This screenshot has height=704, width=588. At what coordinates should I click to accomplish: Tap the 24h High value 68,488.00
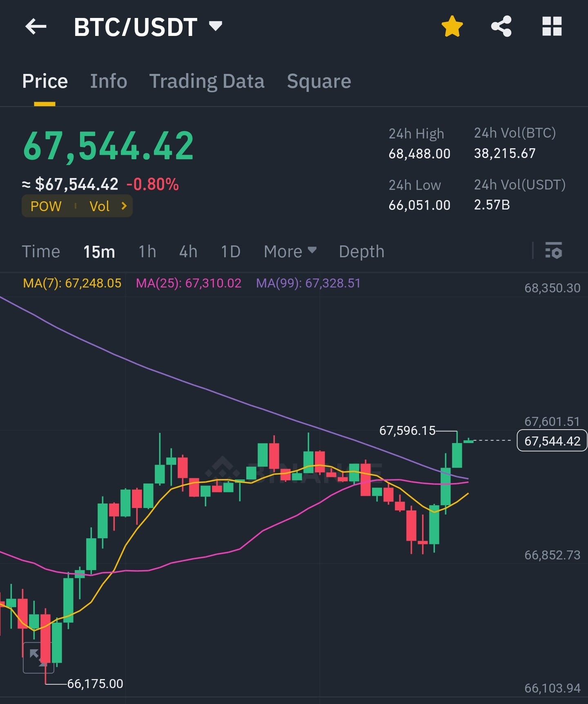tap(419, 154)
